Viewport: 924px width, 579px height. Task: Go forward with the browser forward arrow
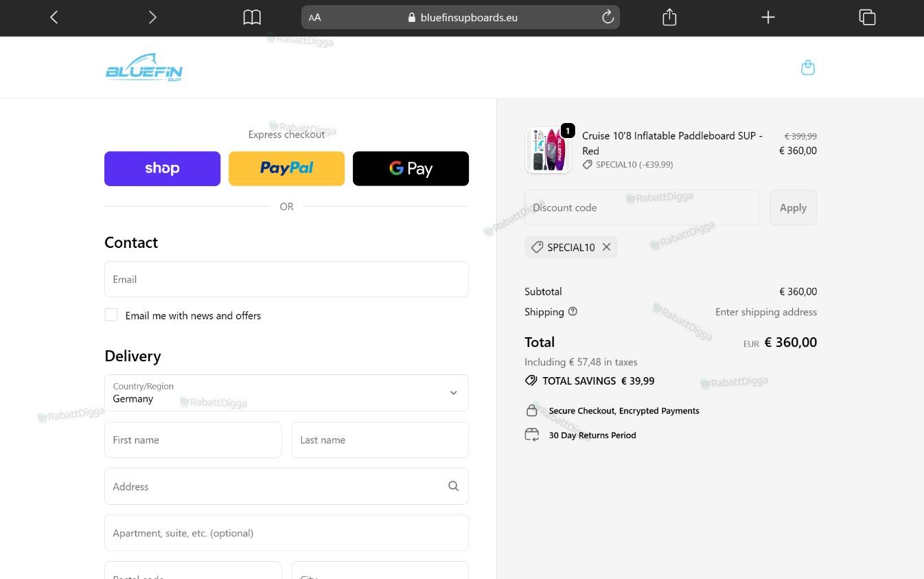[152, 17]
